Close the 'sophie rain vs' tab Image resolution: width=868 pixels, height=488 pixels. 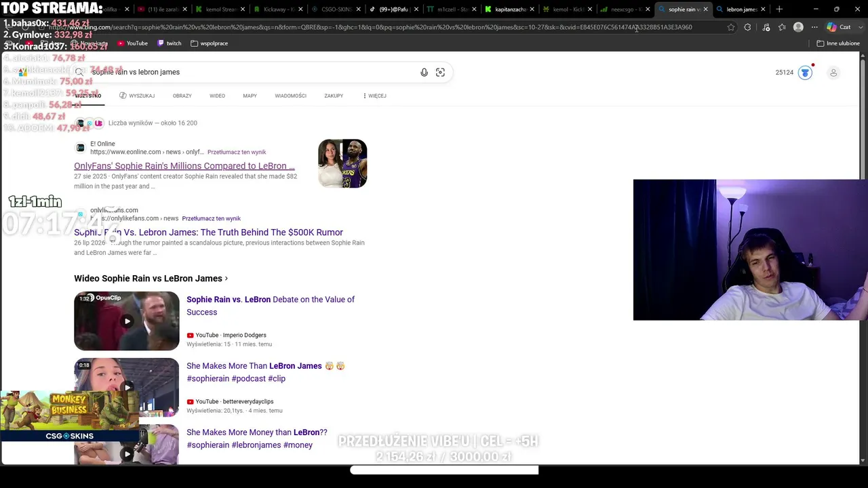tap(705, 9)
